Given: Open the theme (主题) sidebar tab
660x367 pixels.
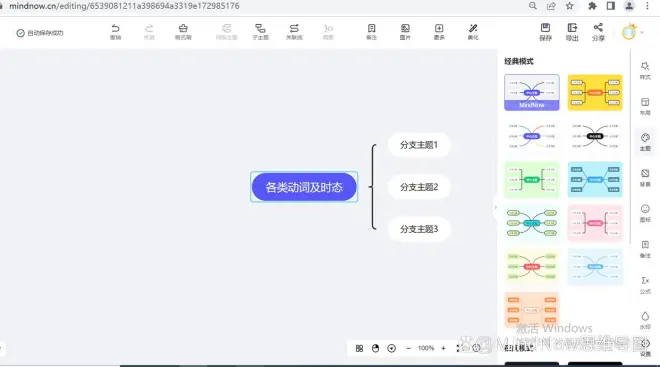Looking at the screenshot, I should point(645,142).
